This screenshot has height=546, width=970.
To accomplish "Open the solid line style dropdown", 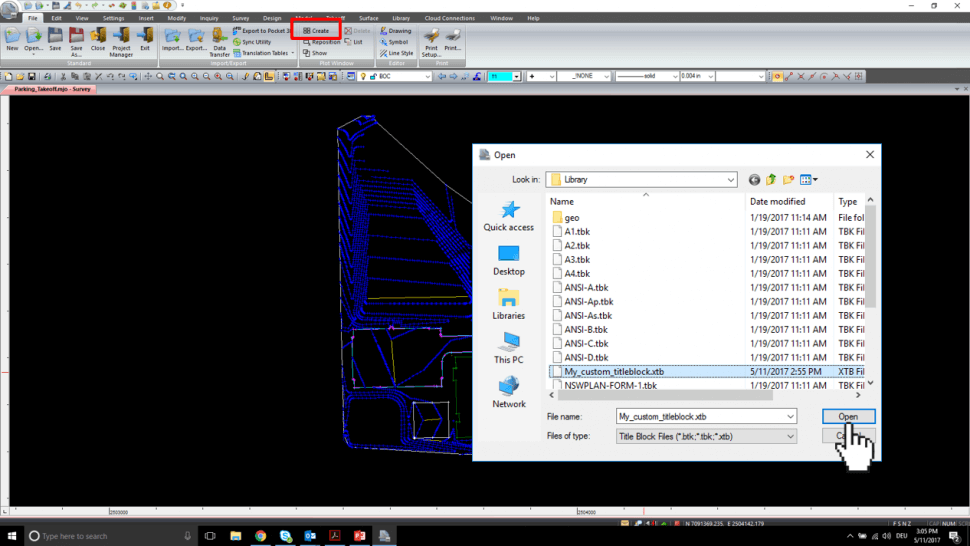I will pyautogui.click(x=674, y=77).
